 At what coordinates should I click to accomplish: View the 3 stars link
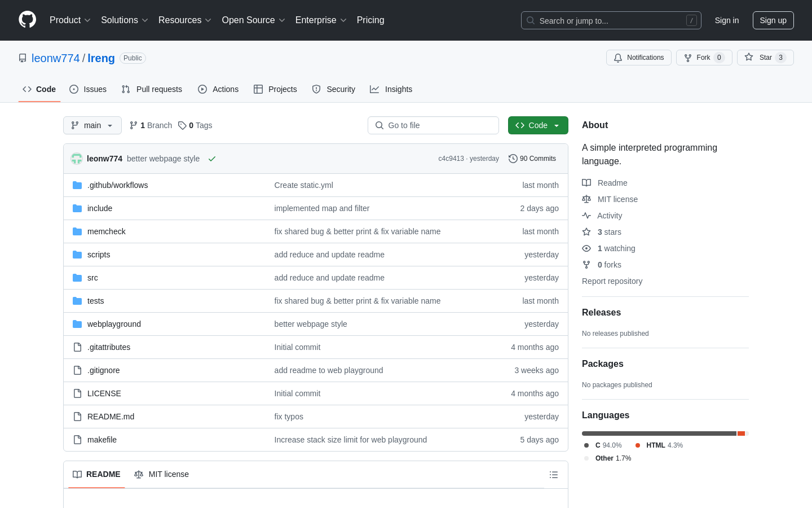pos(602,232)
